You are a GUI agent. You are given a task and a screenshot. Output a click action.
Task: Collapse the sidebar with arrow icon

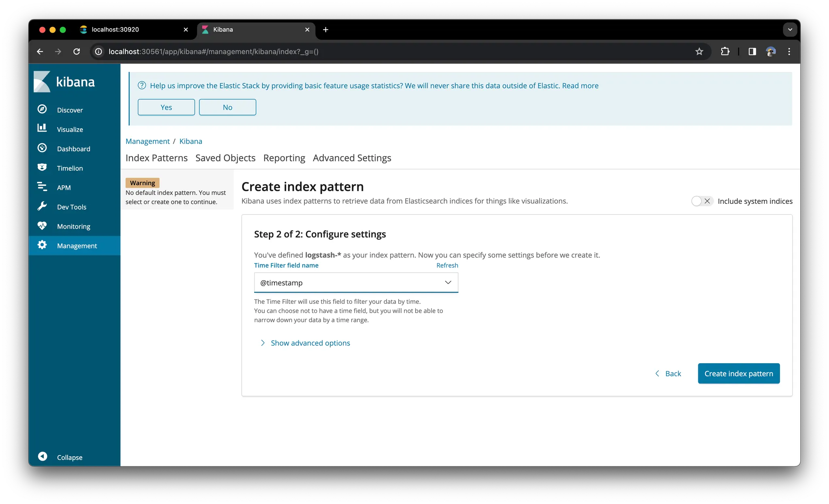pyautogui.click(x=43, y=457)
